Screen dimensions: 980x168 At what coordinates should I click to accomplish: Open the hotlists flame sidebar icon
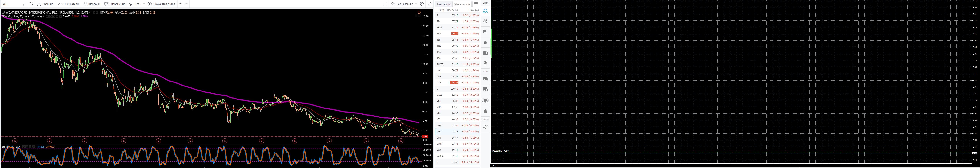(485, 42)
